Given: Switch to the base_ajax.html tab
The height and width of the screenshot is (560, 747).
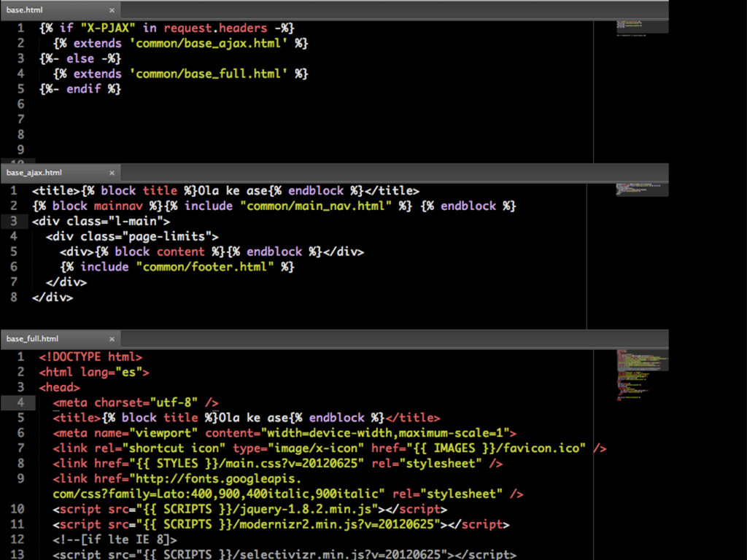Looking at the screenshot, I should [x=60, y=173].
